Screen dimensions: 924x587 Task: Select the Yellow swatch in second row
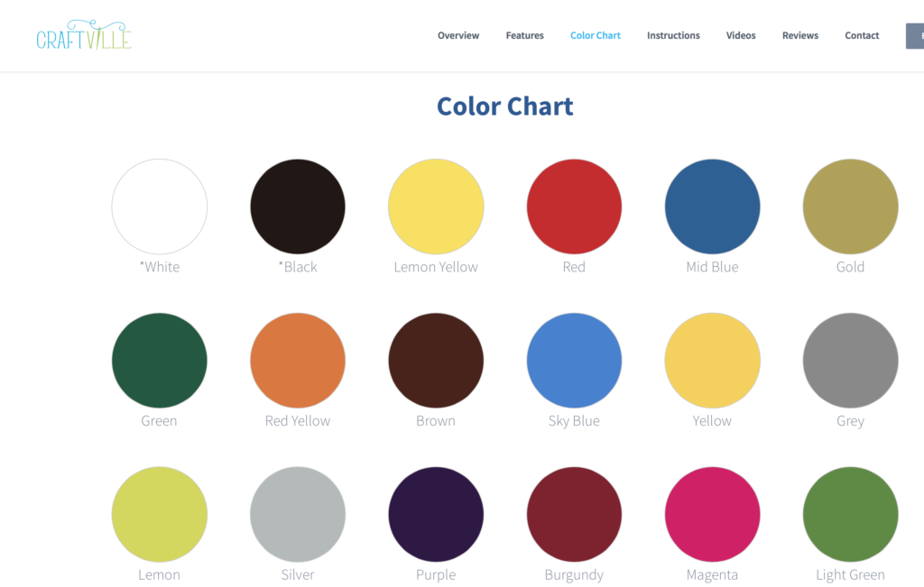(x=713, y=361)
